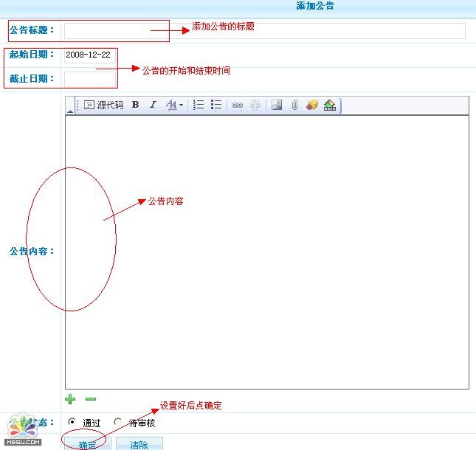Toggle bold formatting in the editor
The width and height of the screenshot is (476, 450).
coord(136,105)
